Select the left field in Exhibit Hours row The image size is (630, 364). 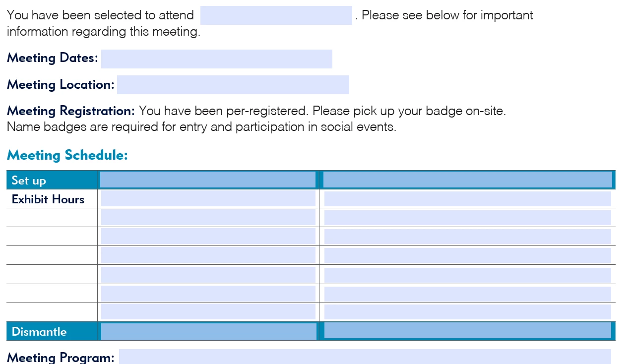208,198
